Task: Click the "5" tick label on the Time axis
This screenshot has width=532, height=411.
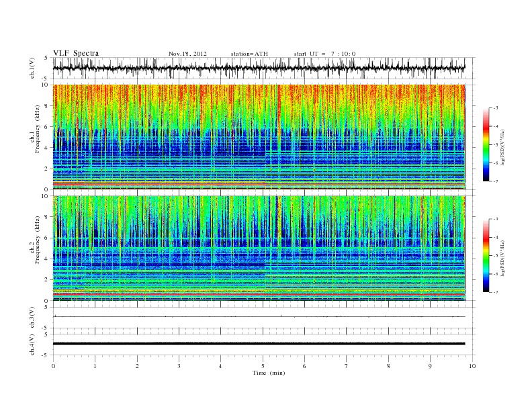Action: coord(263,366)
